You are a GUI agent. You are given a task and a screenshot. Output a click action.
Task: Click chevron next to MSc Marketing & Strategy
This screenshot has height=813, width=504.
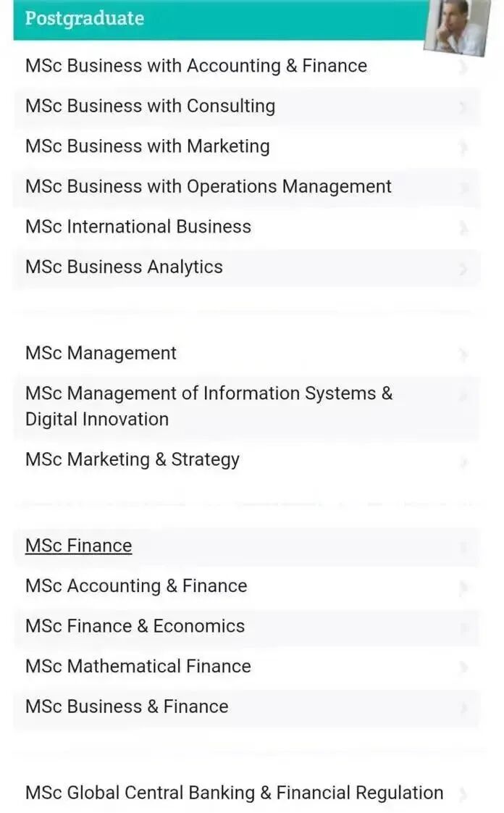pos(463,461)
